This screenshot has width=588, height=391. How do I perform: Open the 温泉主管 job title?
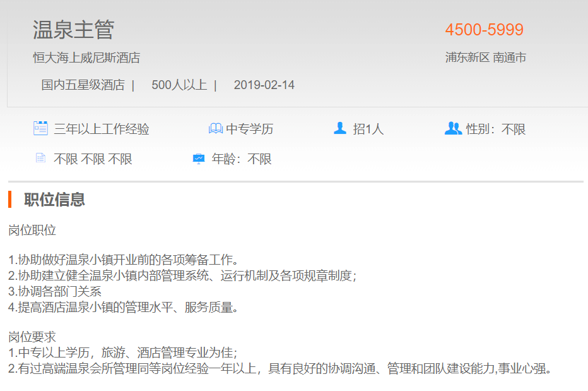tap(73, 30)
